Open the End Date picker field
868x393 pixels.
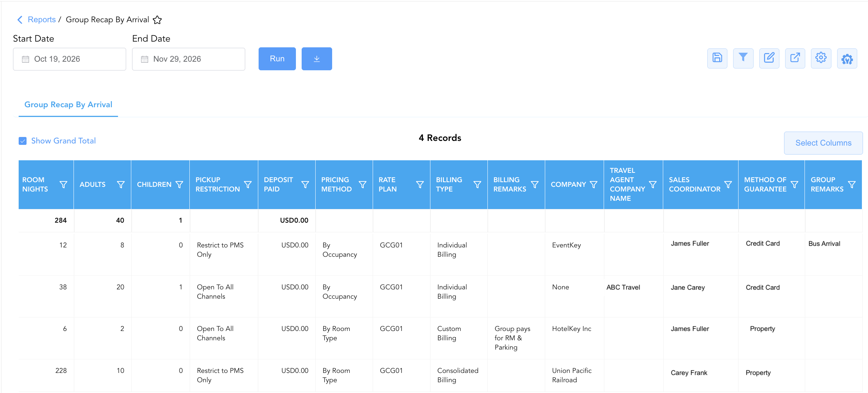[189, 59]
